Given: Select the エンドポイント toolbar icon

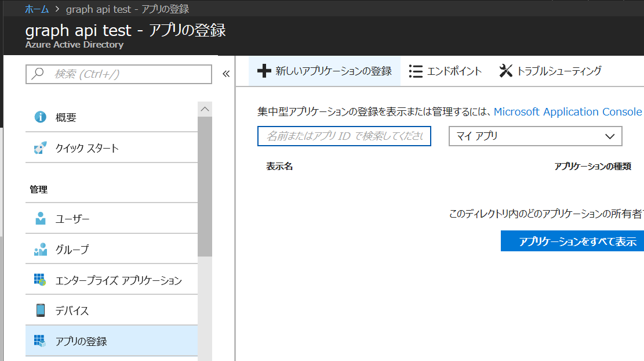Looking at the screenshot, I should coord(416,71).
